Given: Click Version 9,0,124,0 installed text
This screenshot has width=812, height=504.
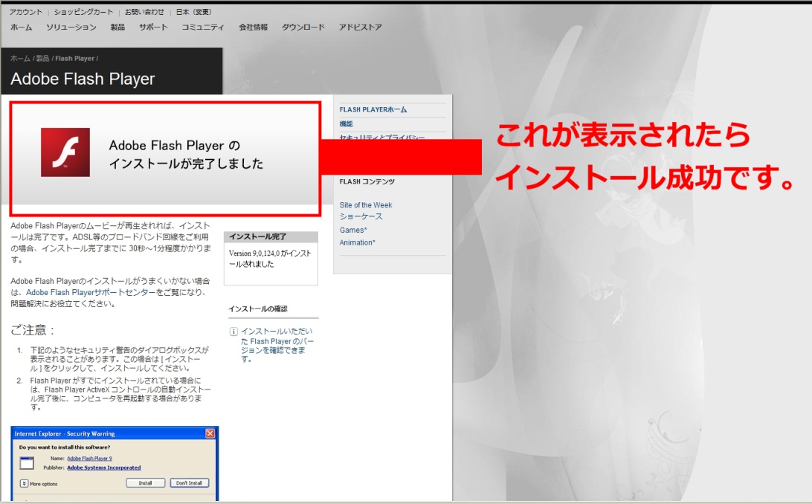Looking at the screenshot, I should point(270,259).
